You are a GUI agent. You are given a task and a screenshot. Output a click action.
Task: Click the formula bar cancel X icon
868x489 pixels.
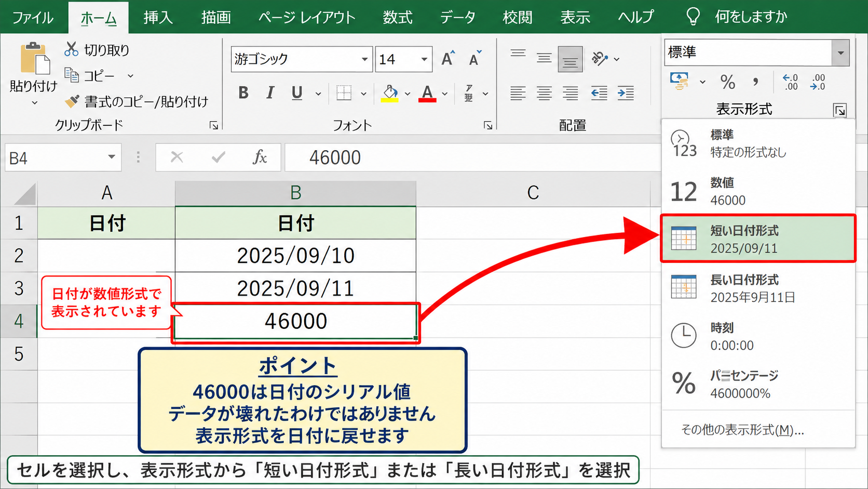pos(177,157)
